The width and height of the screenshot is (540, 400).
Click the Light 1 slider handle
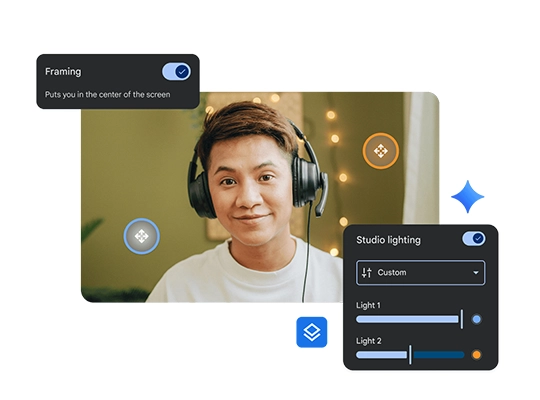(462, 319)
